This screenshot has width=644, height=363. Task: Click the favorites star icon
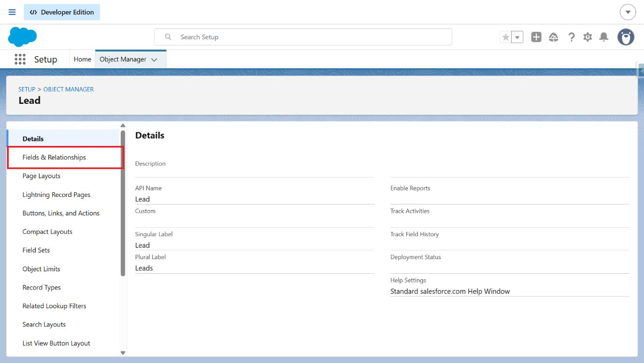(505, 37)
